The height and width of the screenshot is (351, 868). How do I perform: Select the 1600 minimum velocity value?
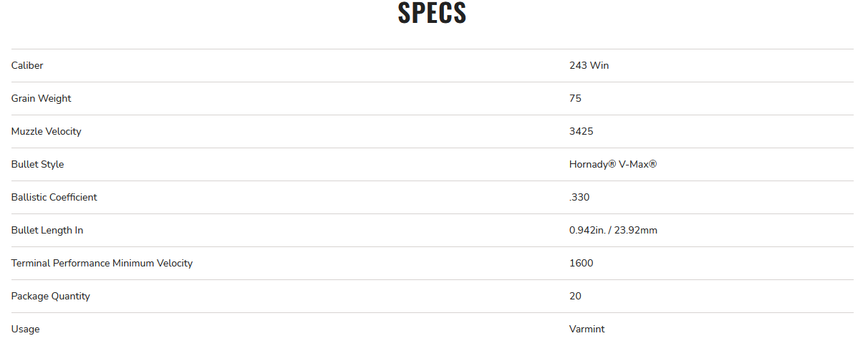coord(581,263)
